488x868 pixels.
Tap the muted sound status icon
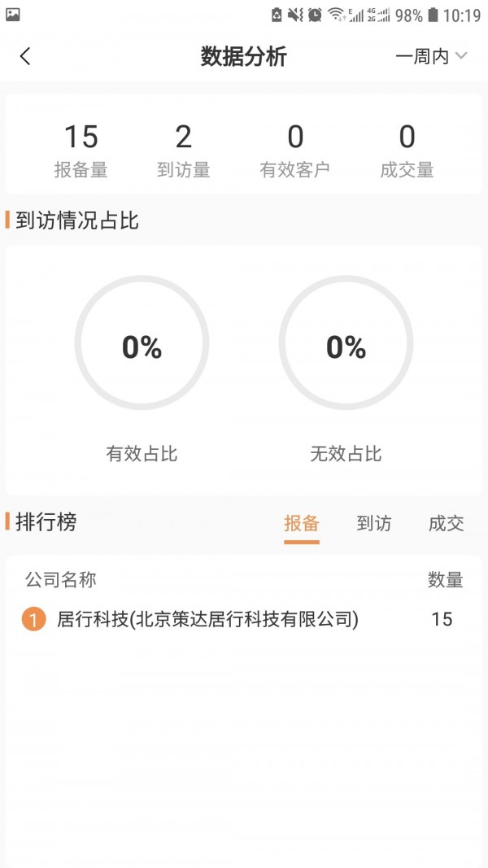pyautogui.click(x=295, y=15)
